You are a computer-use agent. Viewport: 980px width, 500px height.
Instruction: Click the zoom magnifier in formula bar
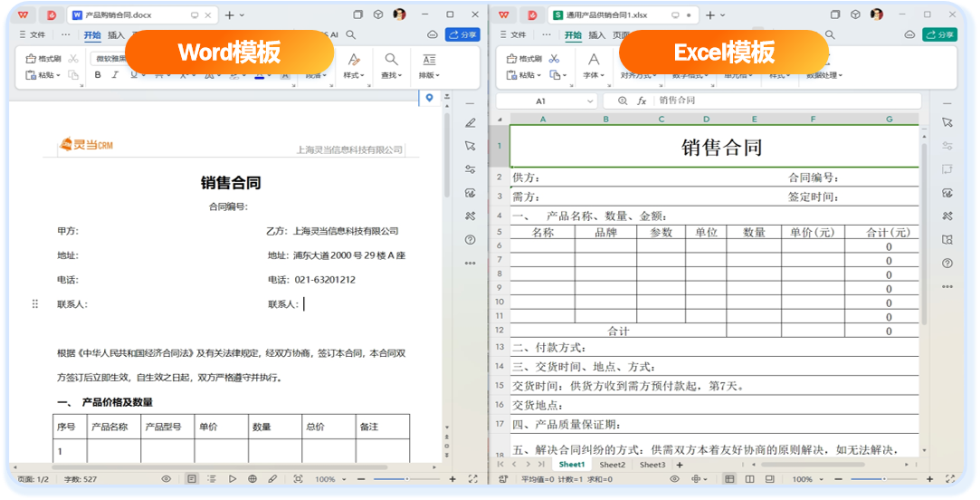click(x=623, y=101)
